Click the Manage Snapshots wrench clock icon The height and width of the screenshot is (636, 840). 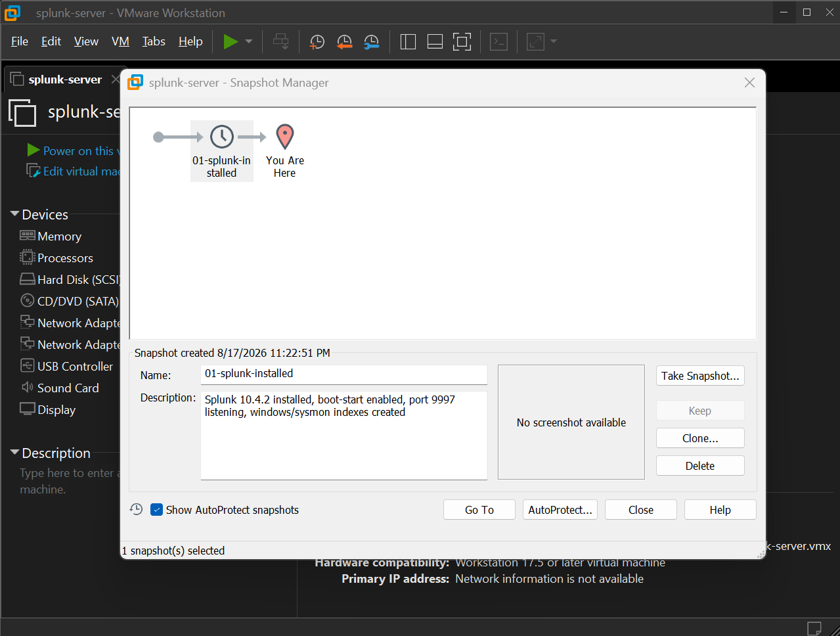tap(372, 41)
